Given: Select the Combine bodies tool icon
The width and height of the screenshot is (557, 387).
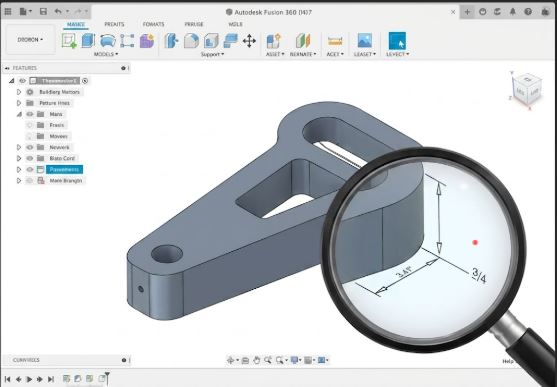Looking at the screenshot, I should pos(231,41).
